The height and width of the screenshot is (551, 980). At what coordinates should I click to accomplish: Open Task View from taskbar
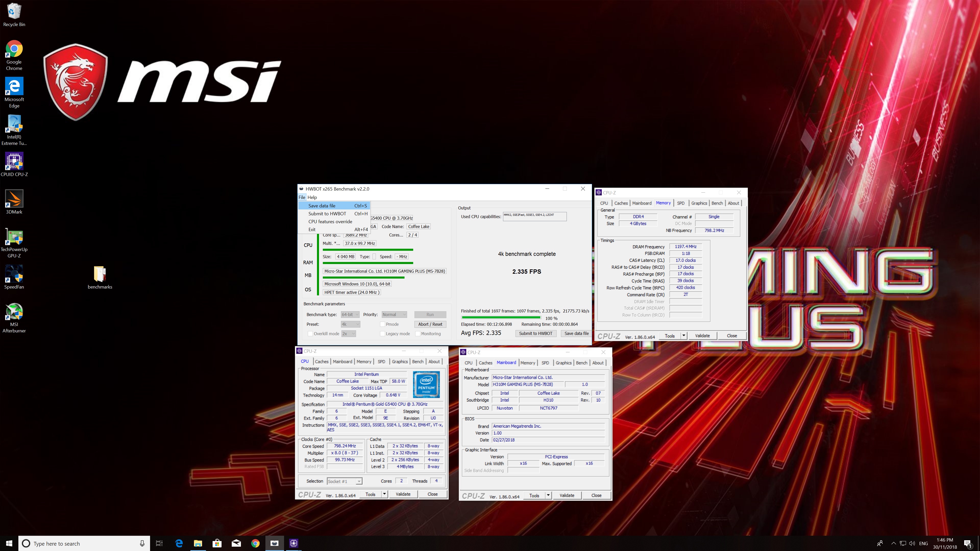pos(159,543)
